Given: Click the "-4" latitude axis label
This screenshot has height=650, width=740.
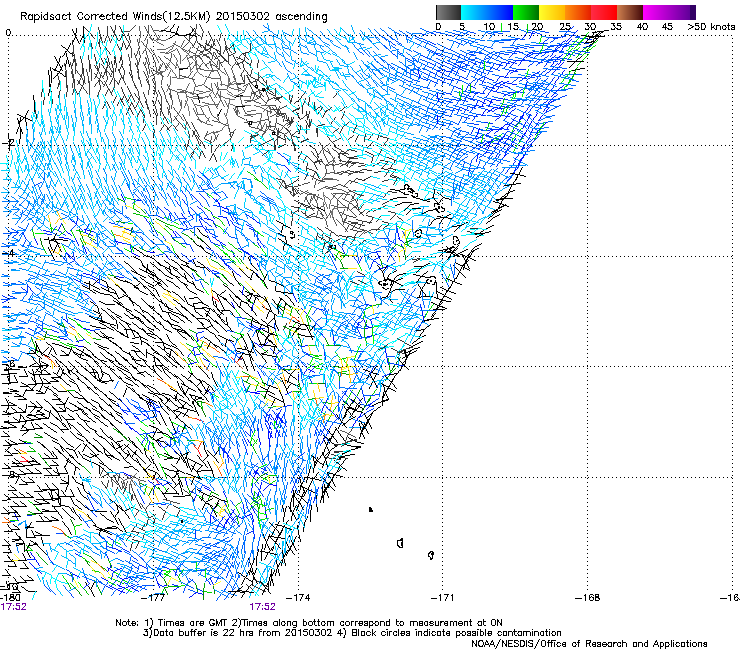Looking at the screenshot, I should click(x=9, y=253).
